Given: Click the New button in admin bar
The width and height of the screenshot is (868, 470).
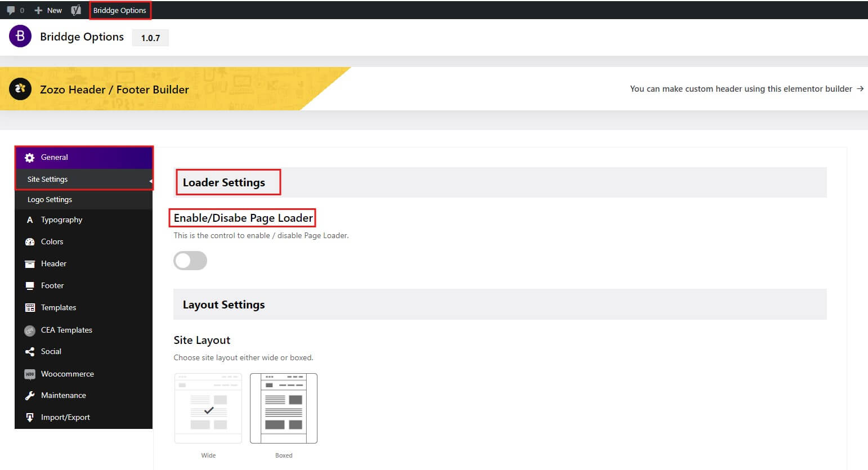Looking at the screenshot, I should 48,10.
